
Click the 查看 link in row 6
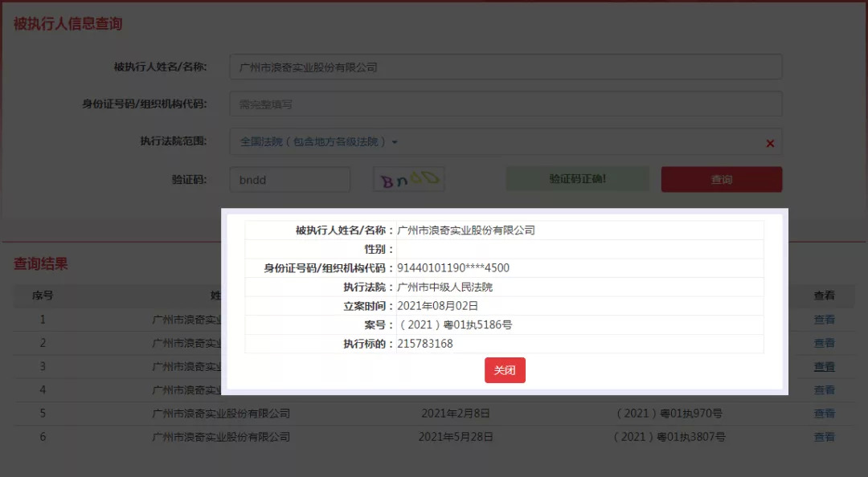click(x=825, y=437)
